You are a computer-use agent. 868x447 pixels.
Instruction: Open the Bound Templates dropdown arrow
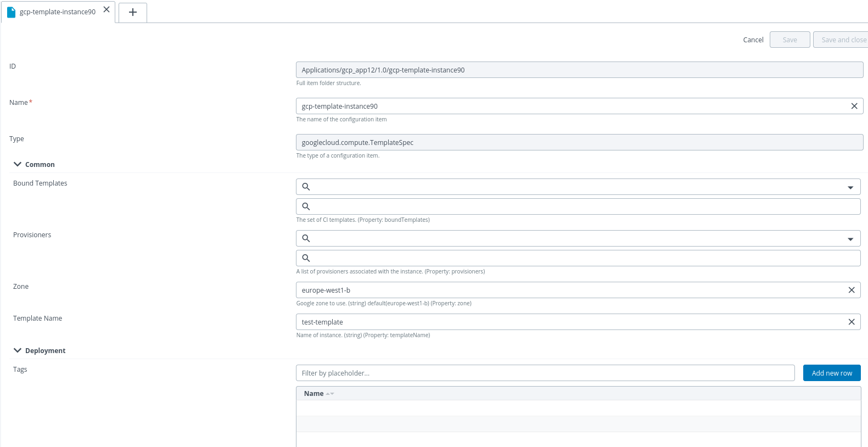(850, 187)
